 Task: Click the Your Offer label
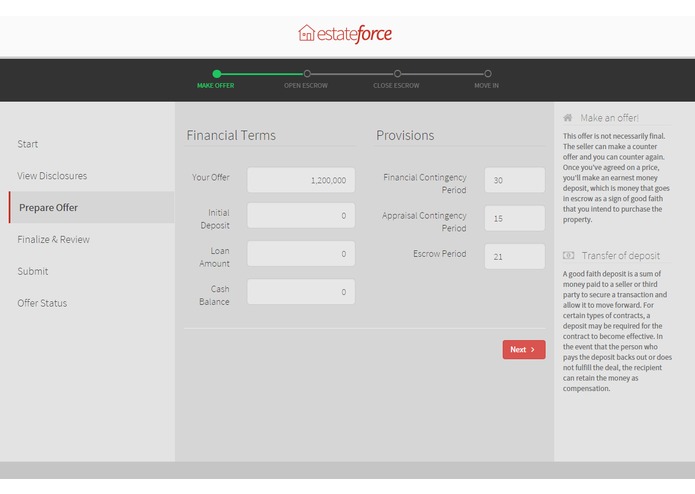point(211,177)
